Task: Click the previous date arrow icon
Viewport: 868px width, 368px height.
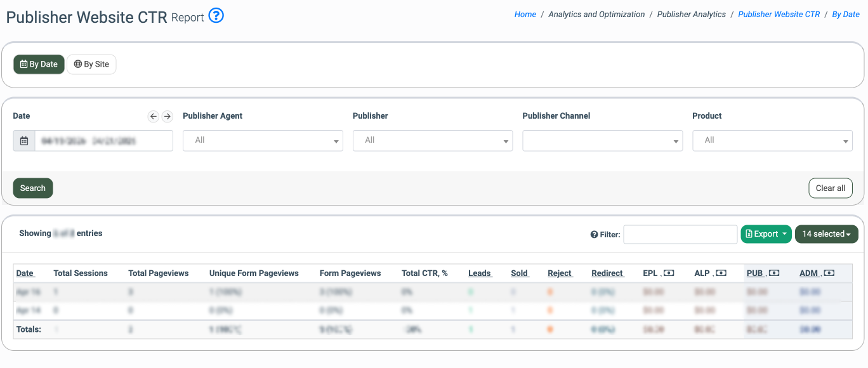Action: [153, 116]
